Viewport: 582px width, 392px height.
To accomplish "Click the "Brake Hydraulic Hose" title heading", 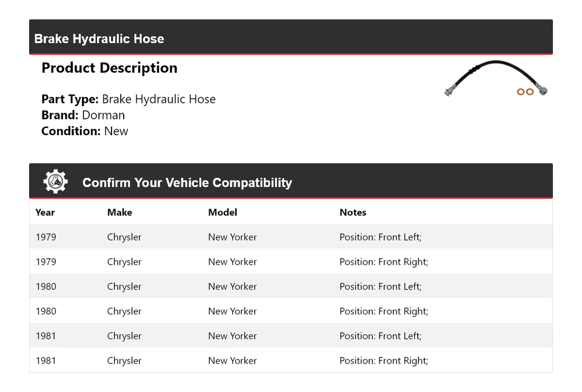I will 99,39.
